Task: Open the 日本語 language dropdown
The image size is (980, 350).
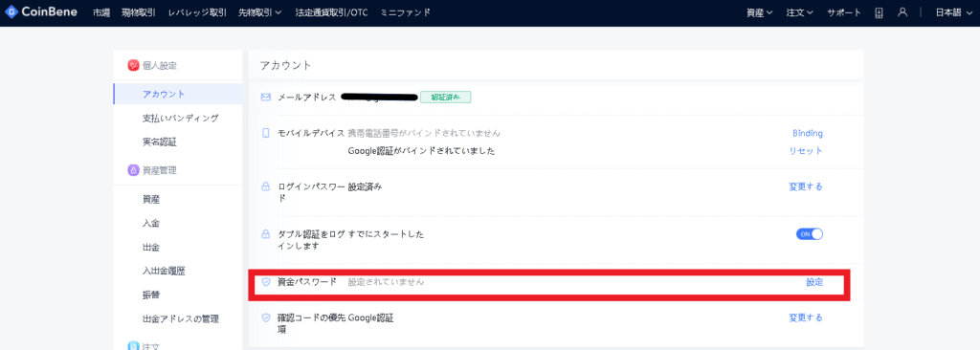Action: point(954,12)
